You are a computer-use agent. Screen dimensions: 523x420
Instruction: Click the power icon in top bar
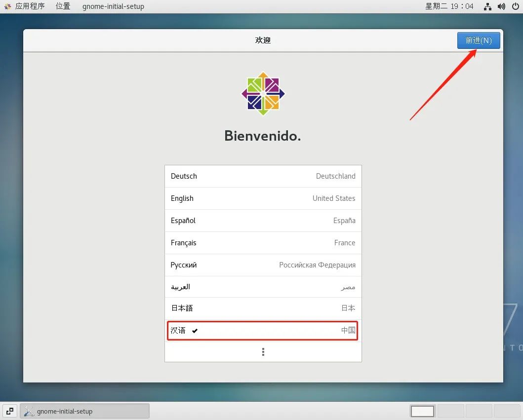point(515,6)
